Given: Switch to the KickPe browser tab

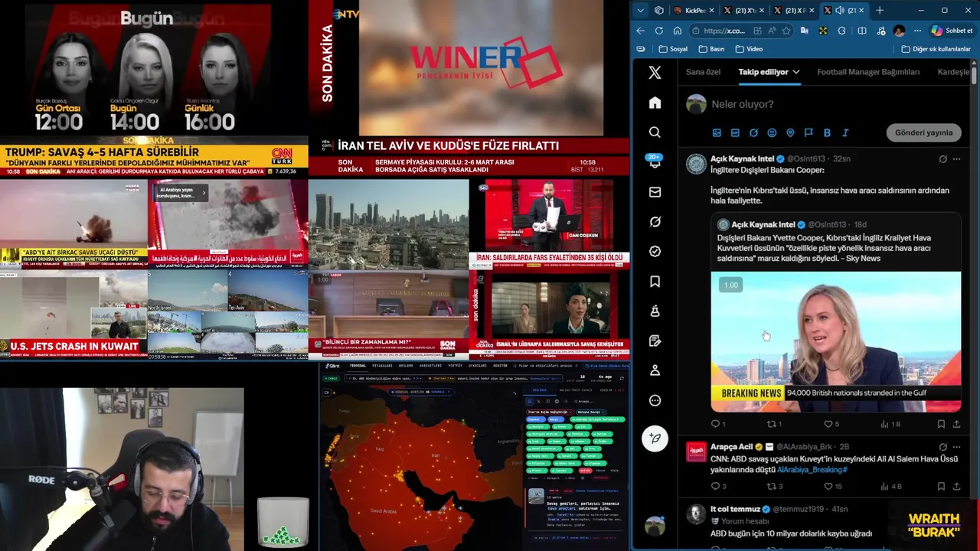Looking at the screenshot, I should tap(694, 10).
